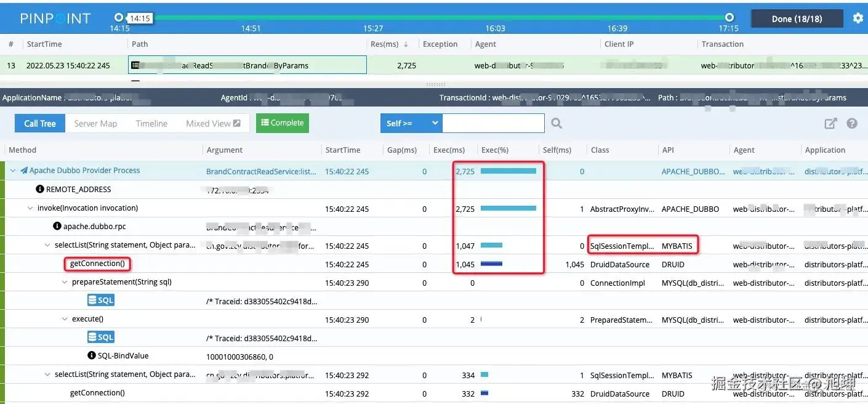Click the Exec(ms) column header
Screen dimensions: 868x404
click(449, 150)
